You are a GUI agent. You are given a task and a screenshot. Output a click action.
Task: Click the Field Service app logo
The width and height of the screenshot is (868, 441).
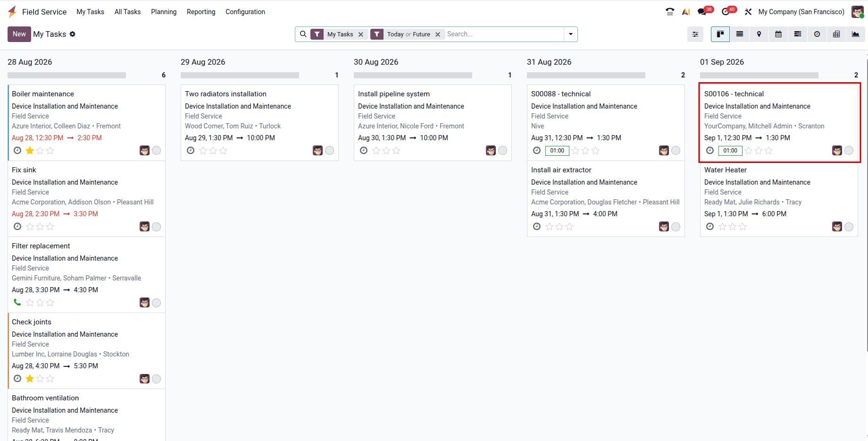[12, 12]
